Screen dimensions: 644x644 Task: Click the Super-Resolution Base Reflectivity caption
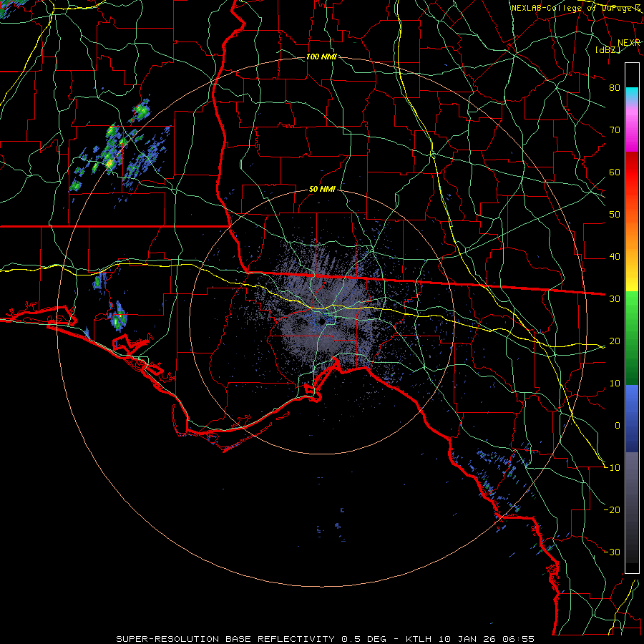pyautogui.click(x=326, y=639)
